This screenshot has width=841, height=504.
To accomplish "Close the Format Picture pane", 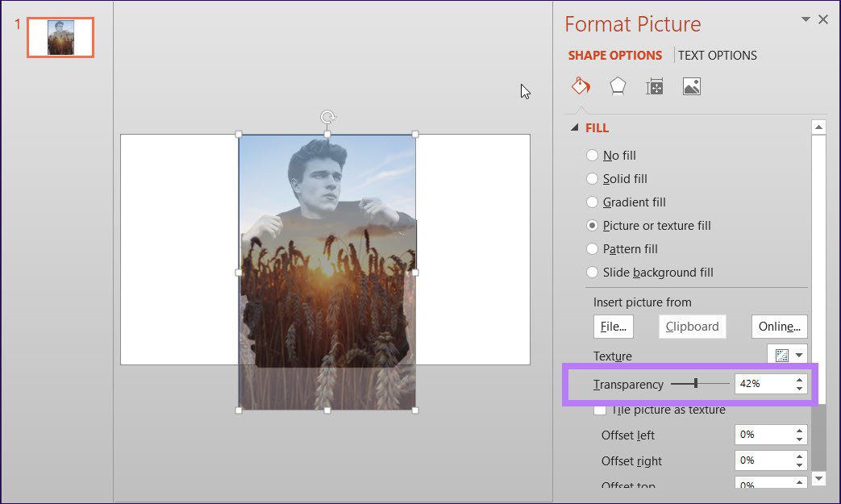I will pos(822,19).
